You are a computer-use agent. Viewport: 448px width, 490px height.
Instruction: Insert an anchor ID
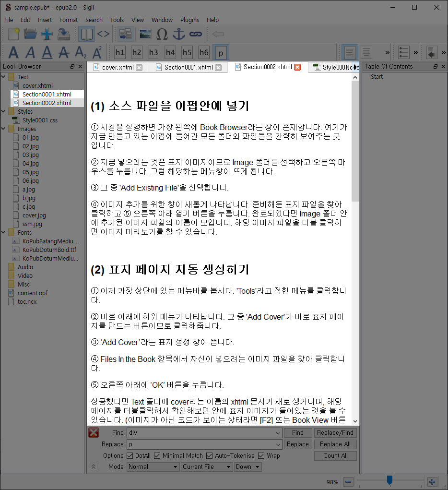pos(178,34)
